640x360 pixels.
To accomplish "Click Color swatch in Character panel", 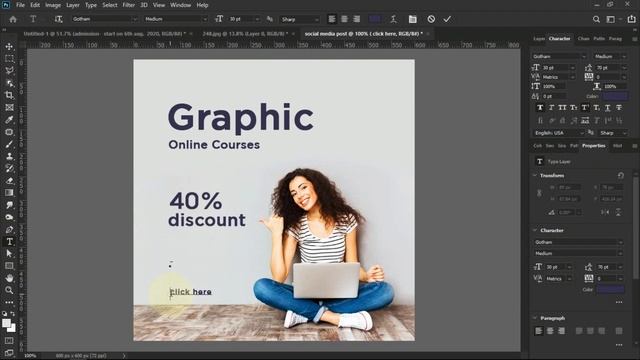I will tap(616, 96).
